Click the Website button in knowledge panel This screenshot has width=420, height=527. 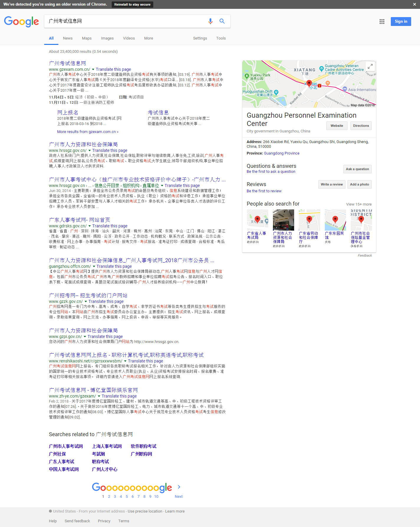(337, 126)
